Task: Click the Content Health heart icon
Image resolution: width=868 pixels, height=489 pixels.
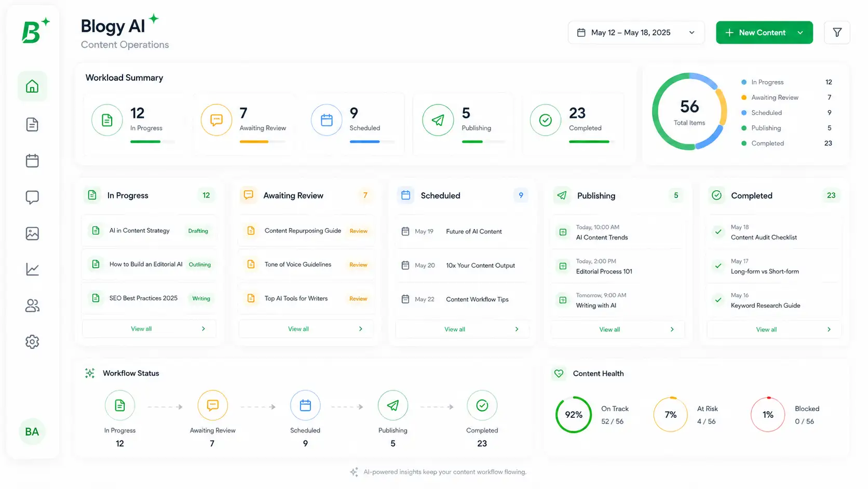Action: click(x=559, y=374)
